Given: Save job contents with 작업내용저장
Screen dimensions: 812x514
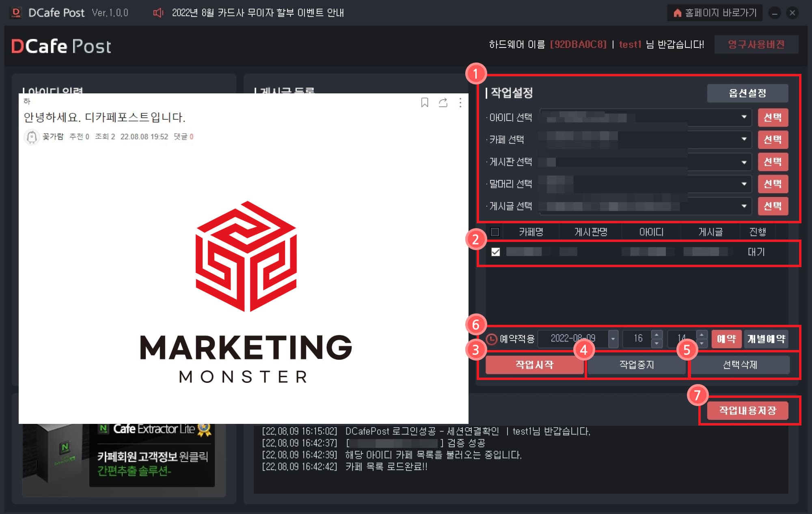Looking at the screenshot, I should point(747,410).
